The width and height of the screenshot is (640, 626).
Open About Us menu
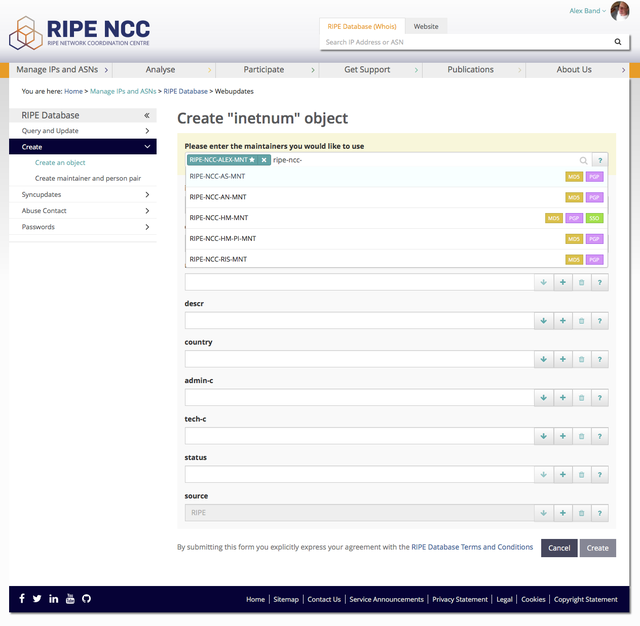(578, 70)
